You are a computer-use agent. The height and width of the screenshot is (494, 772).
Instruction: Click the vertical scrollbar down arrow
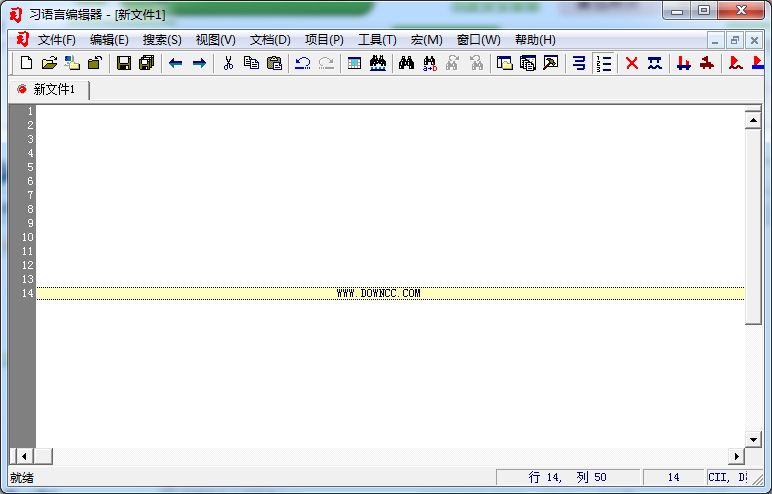pyautogui.click(x=753, y=439)
